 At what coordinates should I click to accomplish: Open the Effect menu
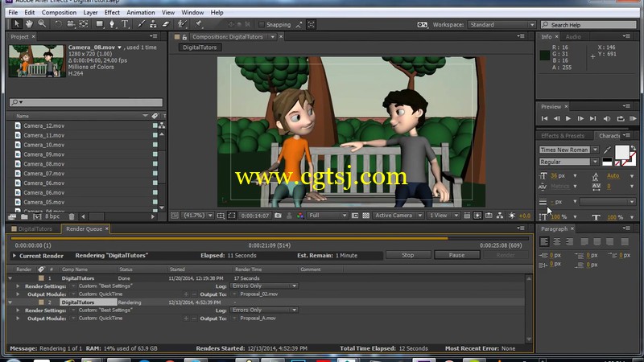coord(112,12)
